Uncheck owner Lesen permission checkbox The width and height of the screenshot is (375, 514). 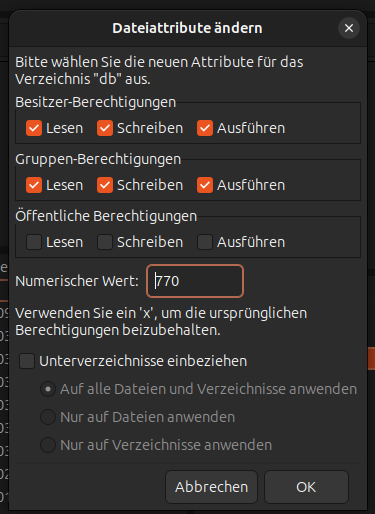tap(34, 128)
